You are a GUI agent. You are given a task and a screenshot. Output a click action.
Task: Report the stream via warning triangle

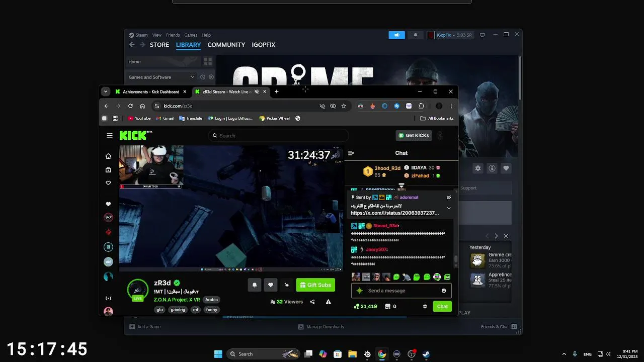click(328, 302)
